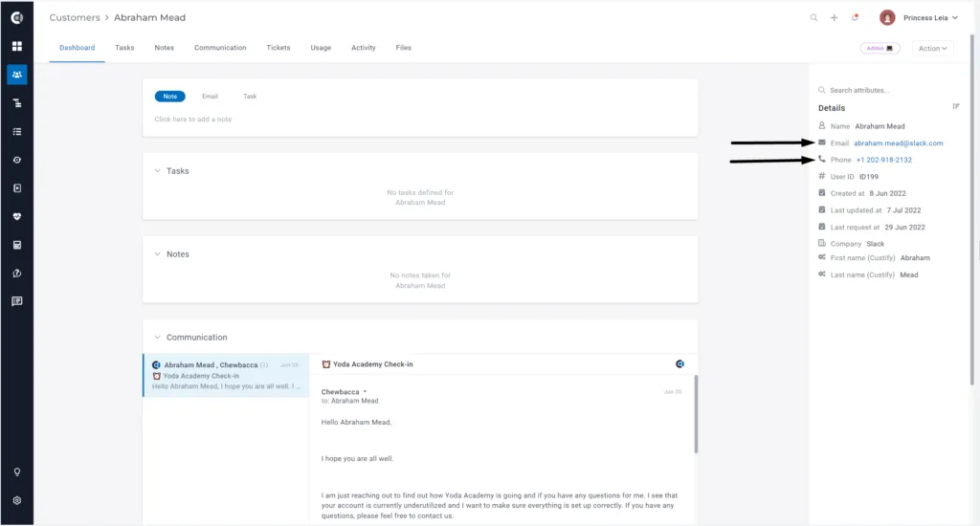Open the hierarchy icon in the sidebar
The width and height of the screenshot is (980, 526).
pos(17,103)
